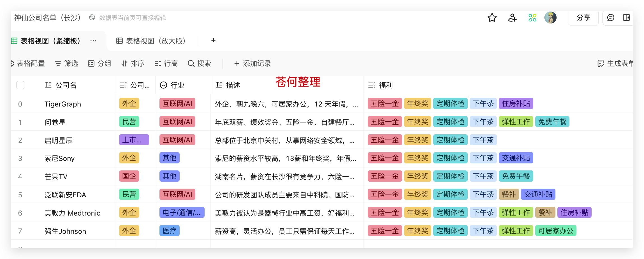Select the 强生Johnson company name cell
The width and height of the screenshot is (644, 259).
[65, 231]
